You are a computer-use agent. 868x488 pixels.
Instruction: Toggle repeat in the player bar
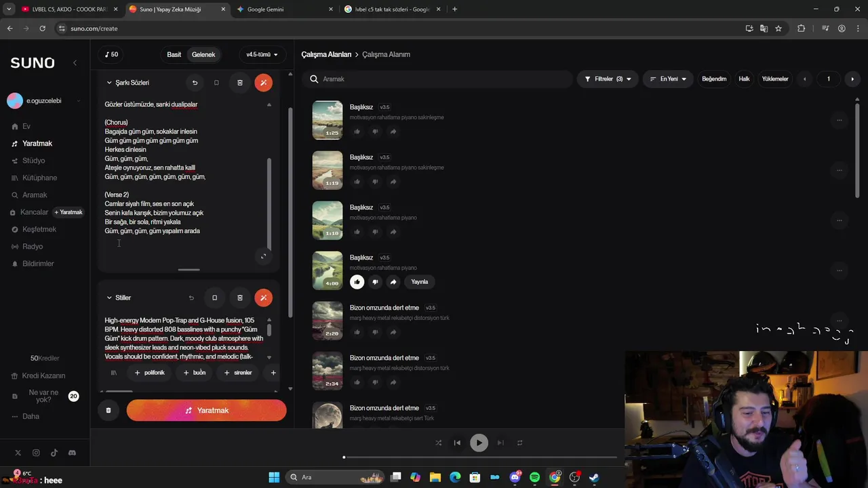pos(519,443)
